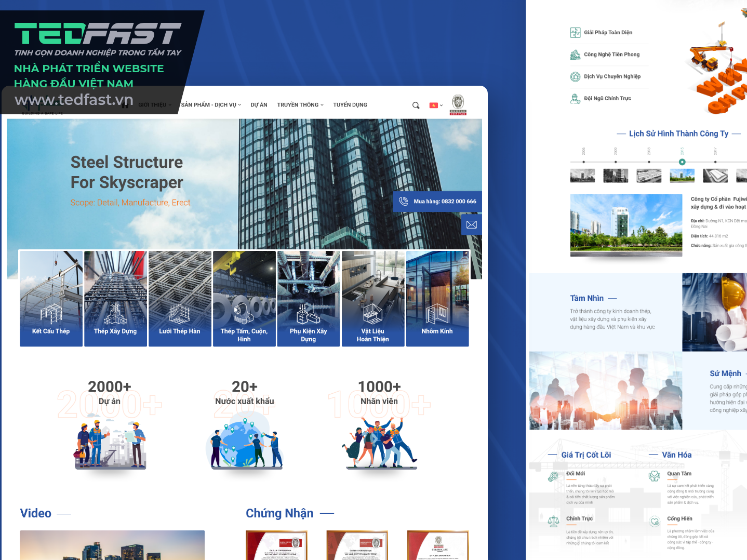Screen dimensions: 747x560
Task: Click the TEDFAST logo in banner
Action: (98, 34)
